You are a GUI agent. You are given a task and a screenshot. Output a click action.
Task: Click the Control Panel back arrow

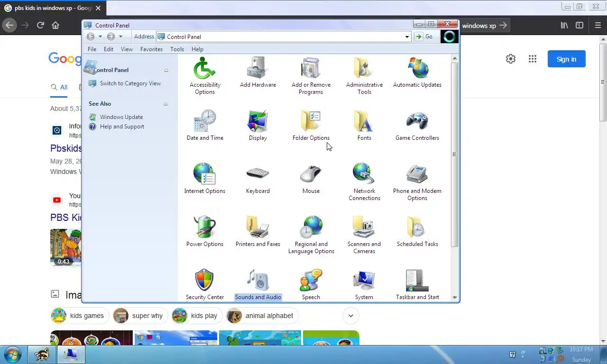pos(91,36)
